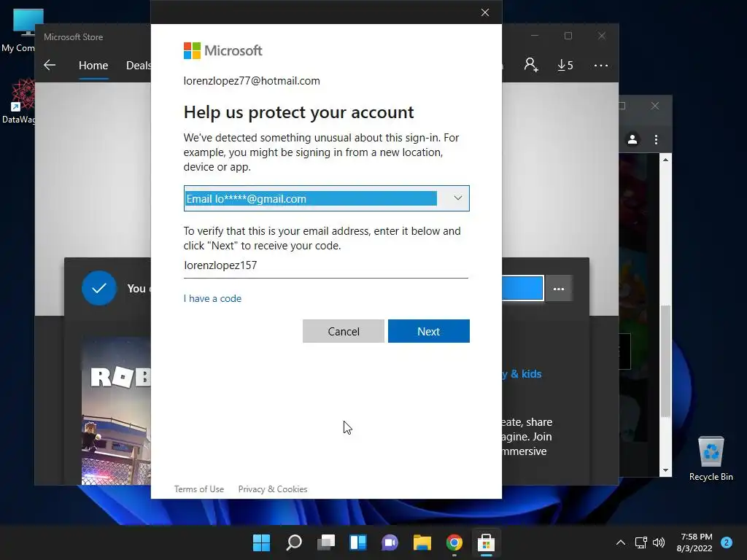Open Google Chrome from the taskbar
This screenshot has height=560, width=747.
[454, 542]
